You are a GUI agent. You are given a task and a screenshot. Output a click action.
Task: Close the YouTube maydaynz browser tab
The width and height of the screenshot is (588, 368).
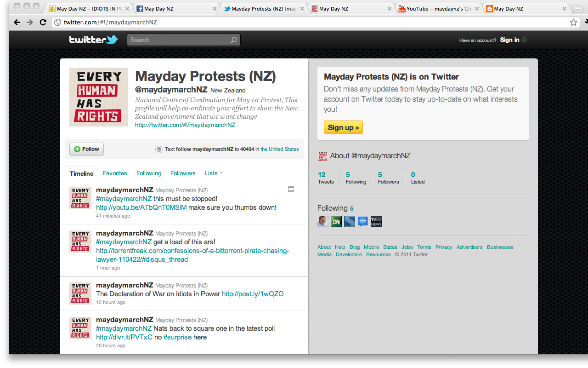[477, 9]
